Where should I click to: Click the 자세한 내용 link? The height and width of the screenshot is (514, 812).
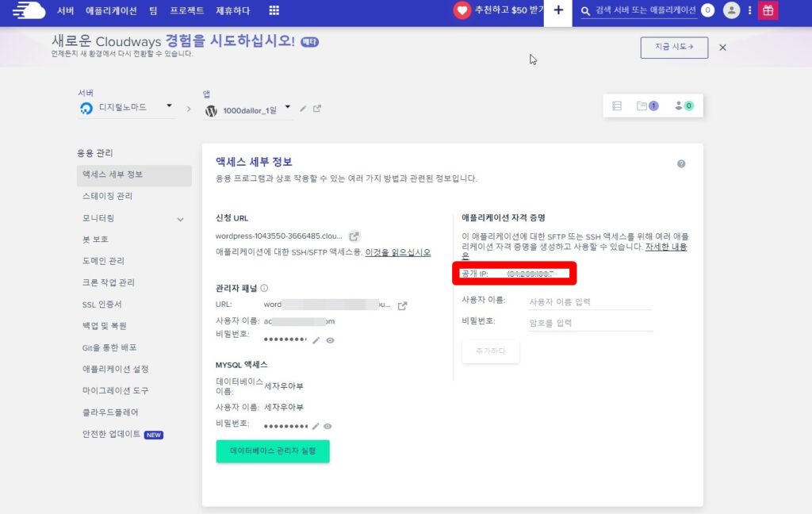click(x=666, y=247)
